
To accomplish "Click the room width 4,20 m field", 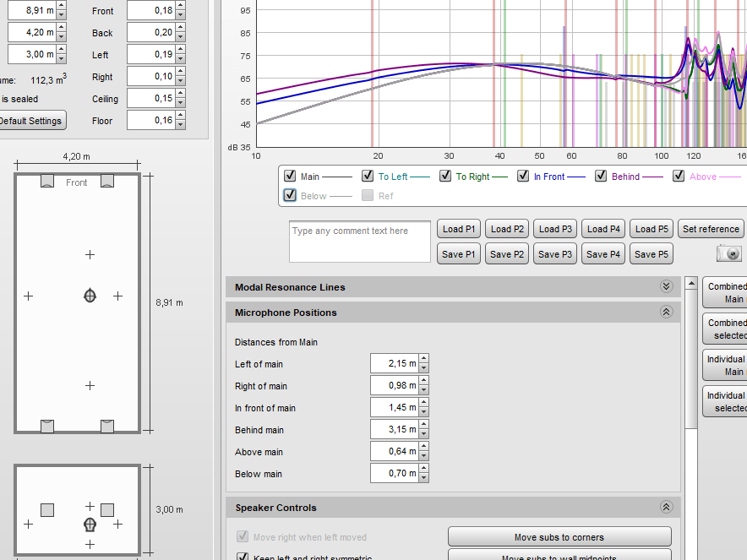I will (x=32, y=32).
